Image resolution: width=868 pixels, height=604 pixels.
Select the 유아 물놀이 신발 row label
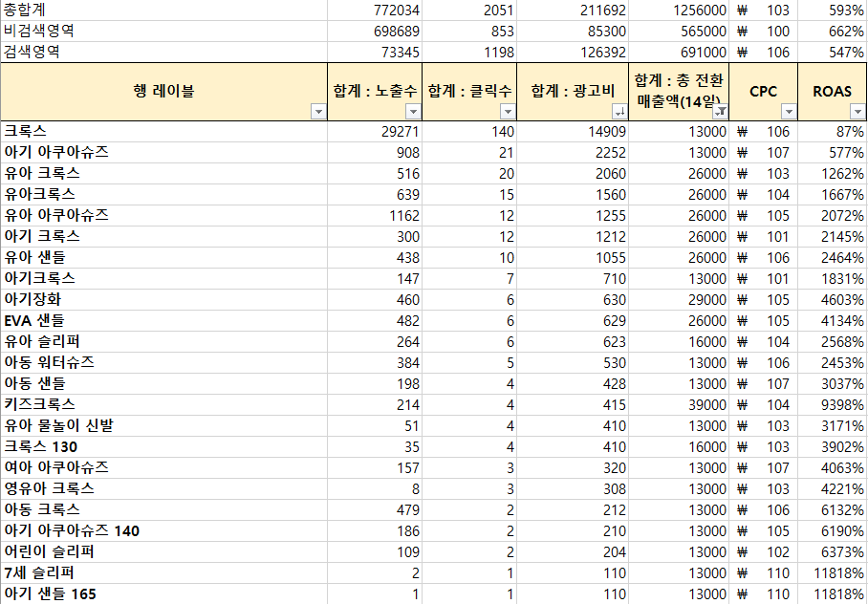tap(58, 425)
